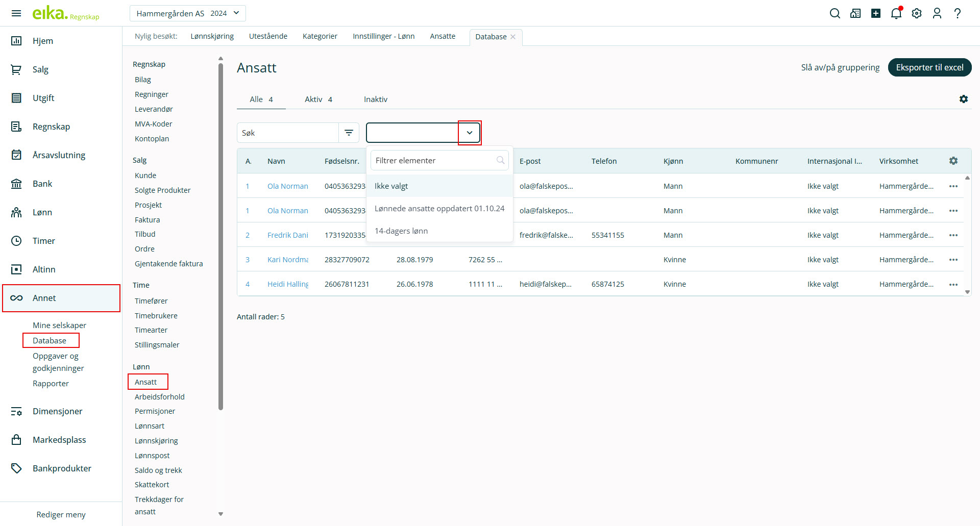Select Arbeidsforhold in the database list
This screenshot has height=526, width=980.
click(160, 397)
